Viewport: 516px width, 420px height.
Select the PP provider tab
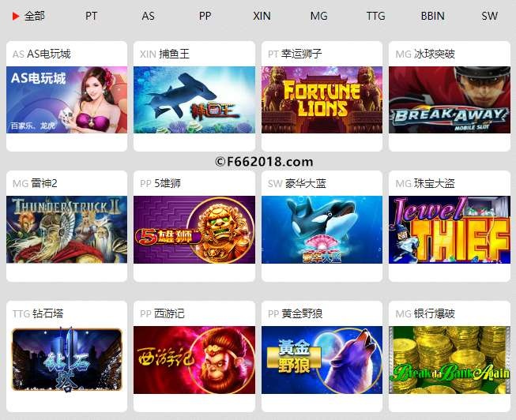point(205,16)
